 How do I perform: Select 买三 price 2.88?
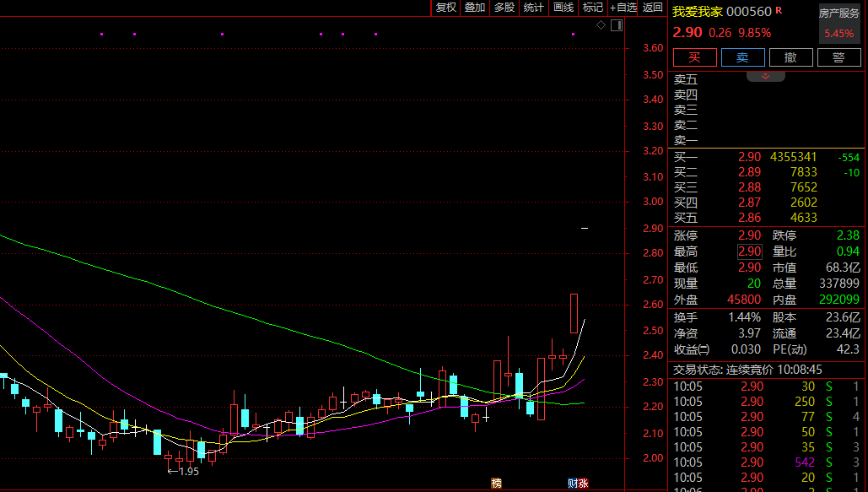coord(750,187)
